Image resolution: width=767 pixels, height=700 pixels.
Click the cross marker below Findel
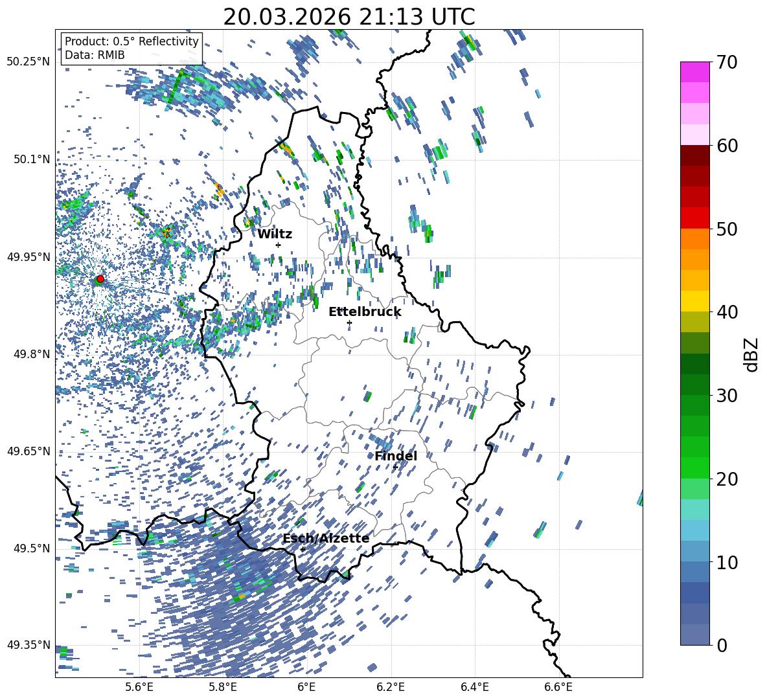click(x=395, y=467)
